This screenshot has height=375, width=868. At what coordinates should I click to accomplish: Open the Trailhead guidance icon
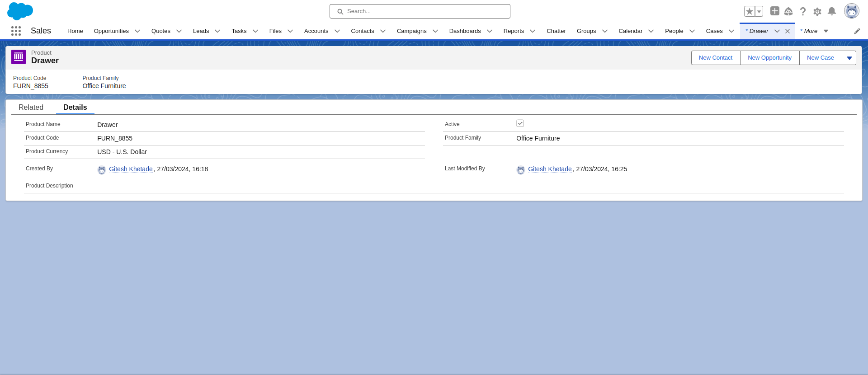[x=788, y=11]
